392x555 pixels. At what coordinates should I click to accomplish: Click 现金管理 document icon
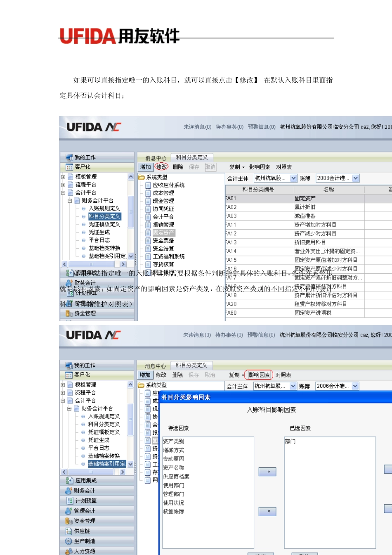[148, 201]
